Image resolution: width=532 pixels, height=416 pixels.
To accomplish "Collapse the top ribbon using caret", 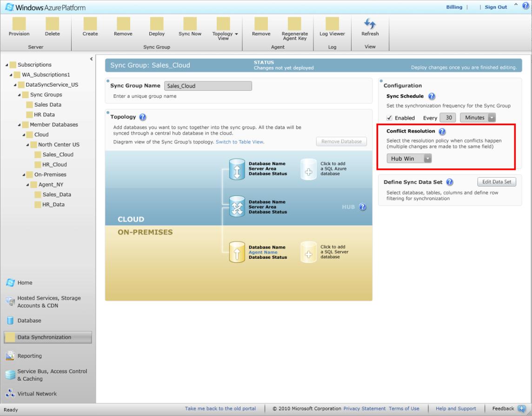I will pyautogui.click(x=516, y=5).
